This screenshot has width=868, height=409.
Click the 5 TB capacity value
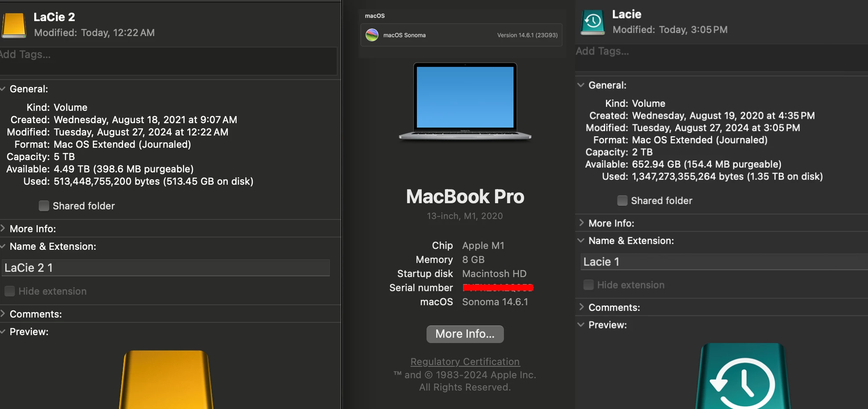(64, 157)
